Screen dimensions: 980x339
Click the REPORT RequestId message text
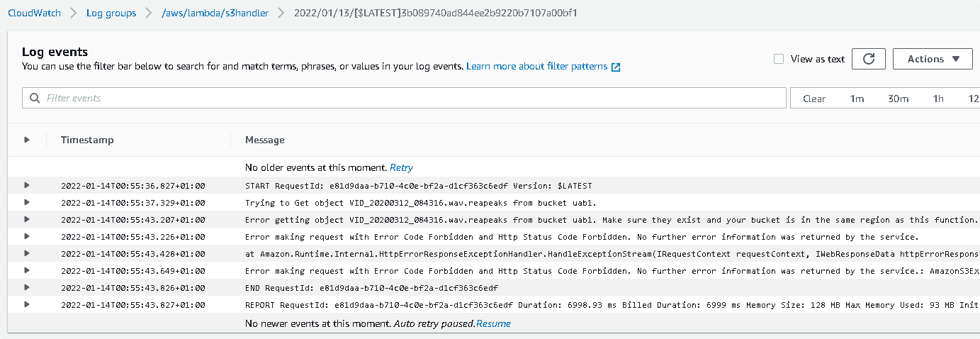pyautogui.click(x=612, y=305)
